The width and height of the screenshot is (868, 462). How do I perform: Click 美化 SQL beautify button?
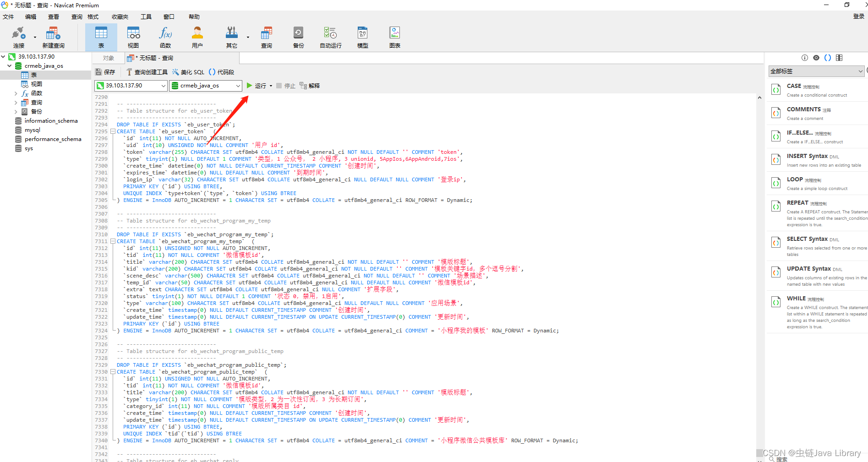click(188, 72)
